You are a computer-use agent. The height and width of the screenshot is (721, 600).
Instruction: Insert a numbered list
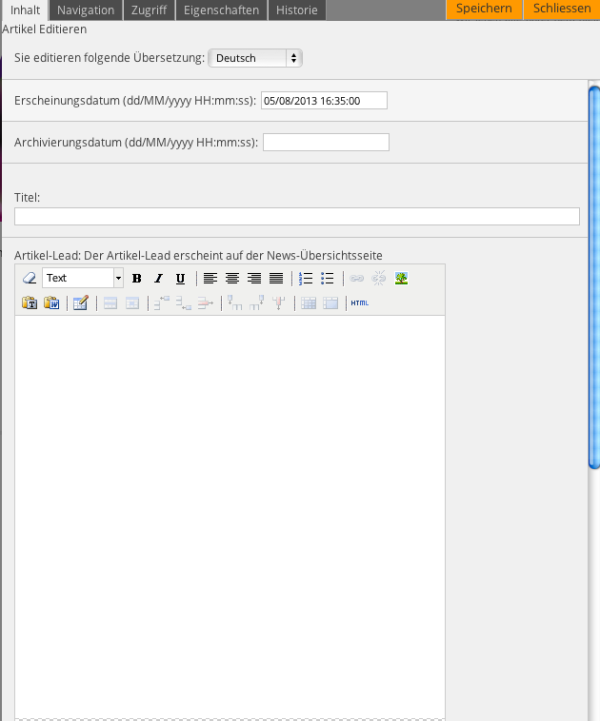point(306,279)
